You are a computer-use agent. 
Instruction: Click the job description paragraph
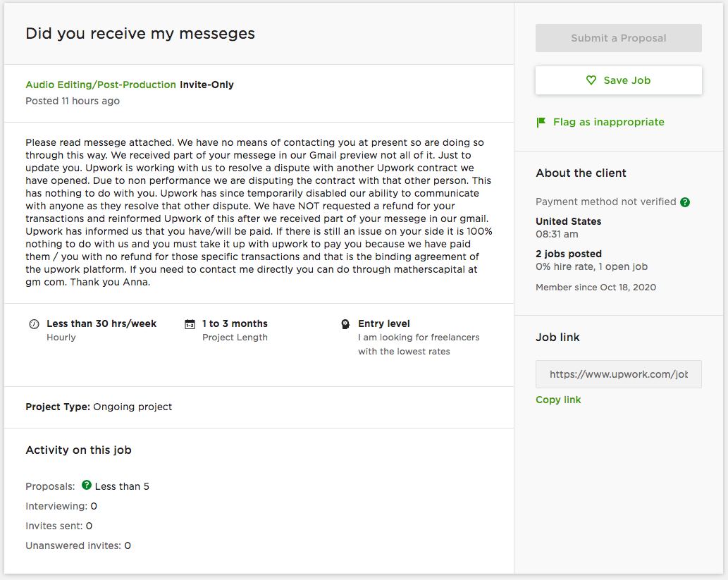[259, 212]
